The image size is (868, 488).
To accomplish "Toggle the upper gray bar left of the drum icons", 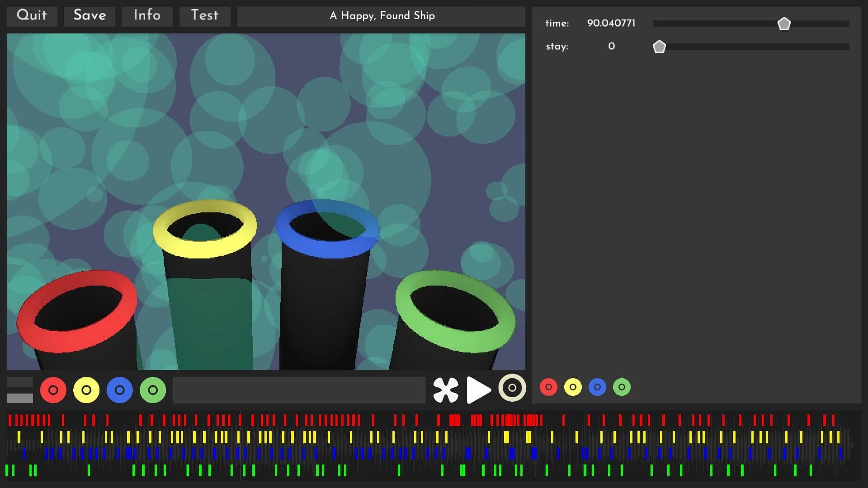I will [x=19, y=382].
